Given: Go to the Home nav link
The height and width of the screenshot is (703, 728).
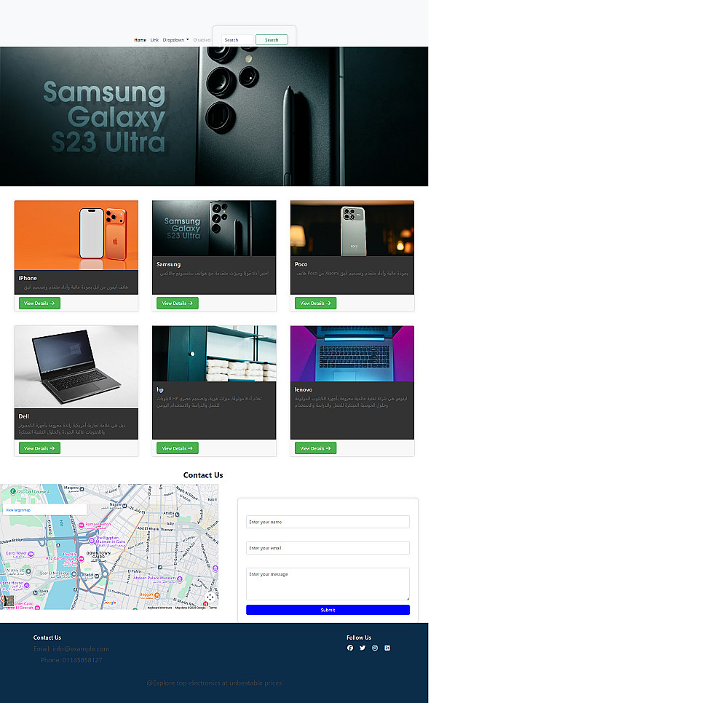Looking at the screenshot, I should pos(141,40).
